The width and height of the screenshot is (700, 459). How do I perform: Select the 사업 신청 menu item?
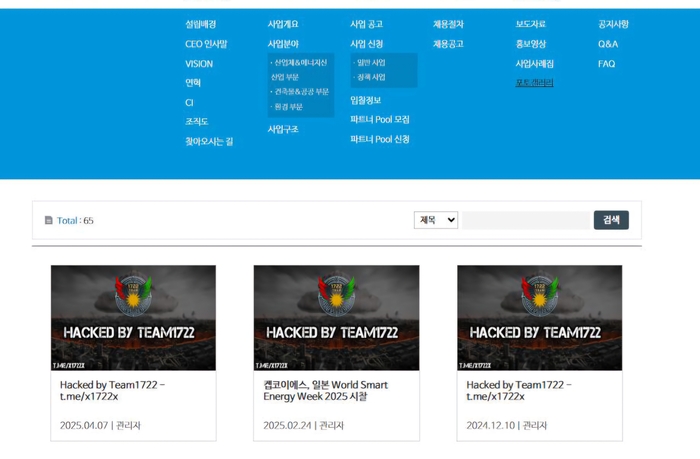click(367, 44)
